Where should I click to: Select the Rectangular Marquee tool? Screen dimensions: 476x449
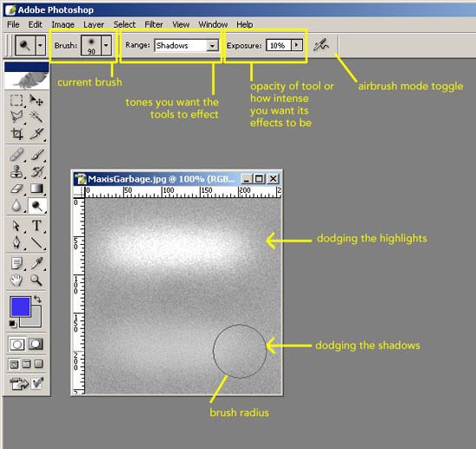click(16, 100)
